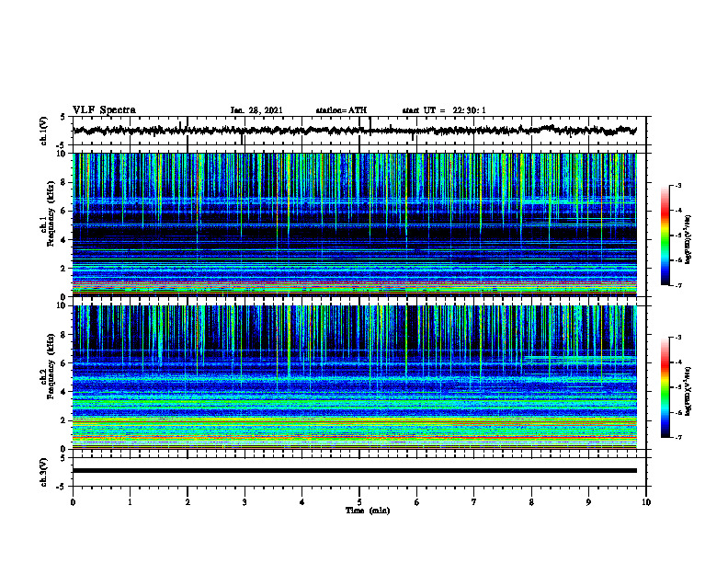Click the "-7" label on ch.1 color scale
The image size is (728, 563).
pyautogui.click(x=677, y=285)
